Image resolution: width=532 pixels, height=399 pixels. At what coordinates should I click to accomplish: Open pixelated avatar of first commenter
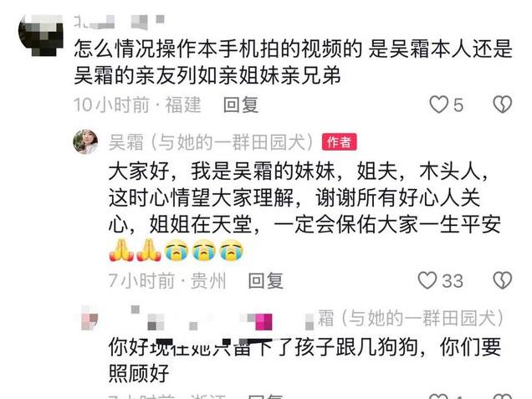41,35
